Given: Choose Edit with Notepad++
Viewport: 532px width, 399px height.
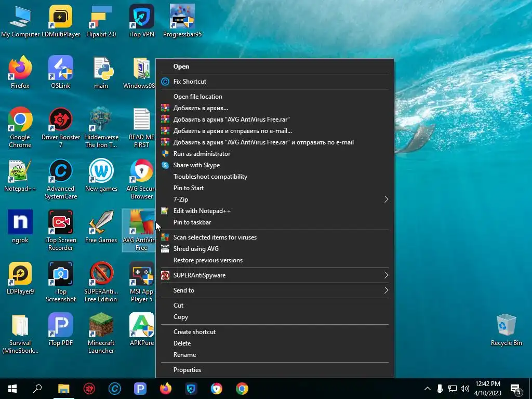Looking at the screenshot, I should pyautogui.click(x=274, y=211).
